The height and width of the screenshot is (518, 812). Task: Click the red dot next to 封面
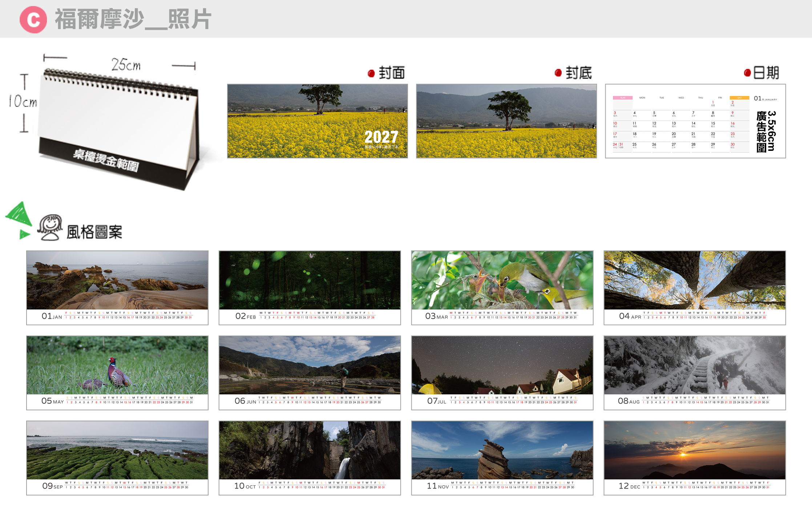coord(371,73)
